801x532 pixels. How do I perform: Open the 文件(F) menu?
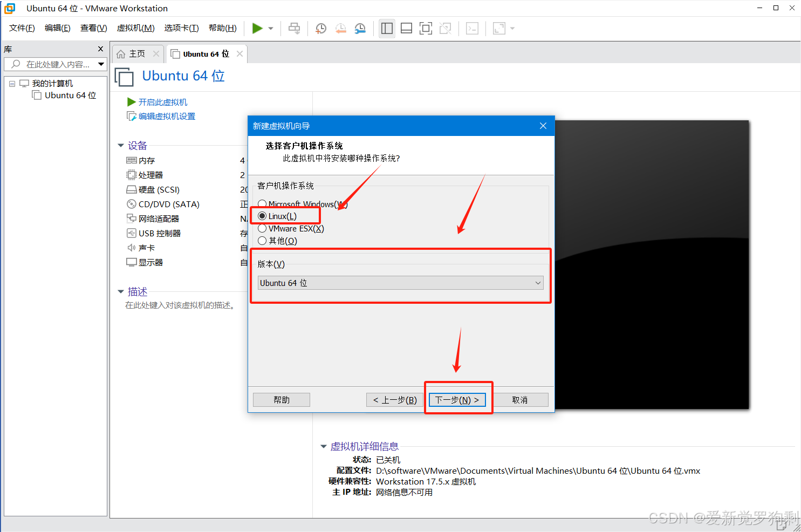(22, 28)
